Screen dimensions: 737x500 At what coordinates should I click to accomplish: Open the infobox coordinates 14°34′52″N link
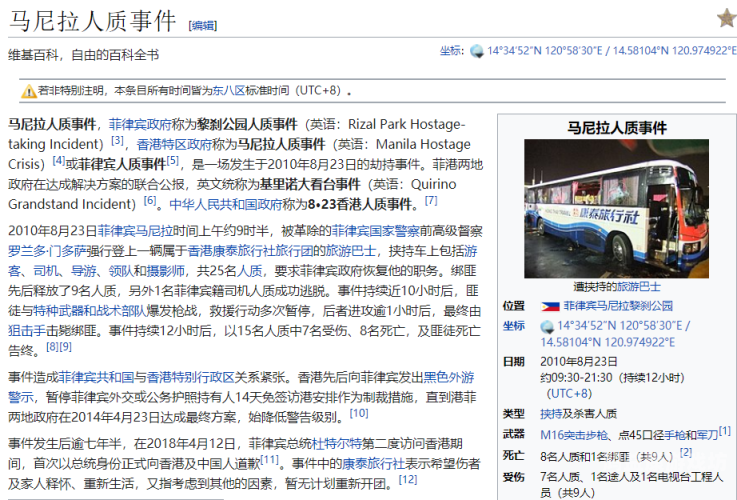coord(616,334)
